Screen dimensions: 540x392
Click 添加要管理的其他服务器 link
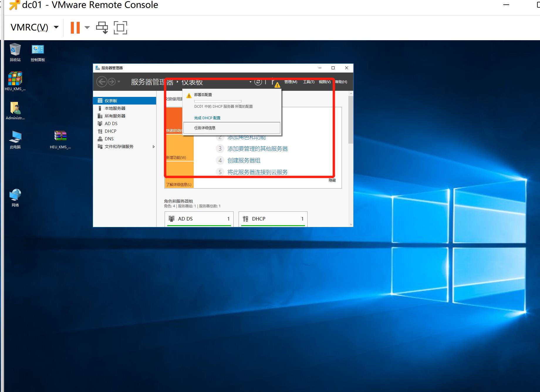point(257,149)
